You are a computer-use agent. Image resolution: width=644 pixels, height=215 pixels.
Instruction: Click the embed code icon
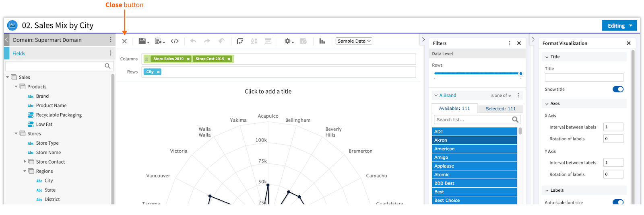click(x=175, y=41)
